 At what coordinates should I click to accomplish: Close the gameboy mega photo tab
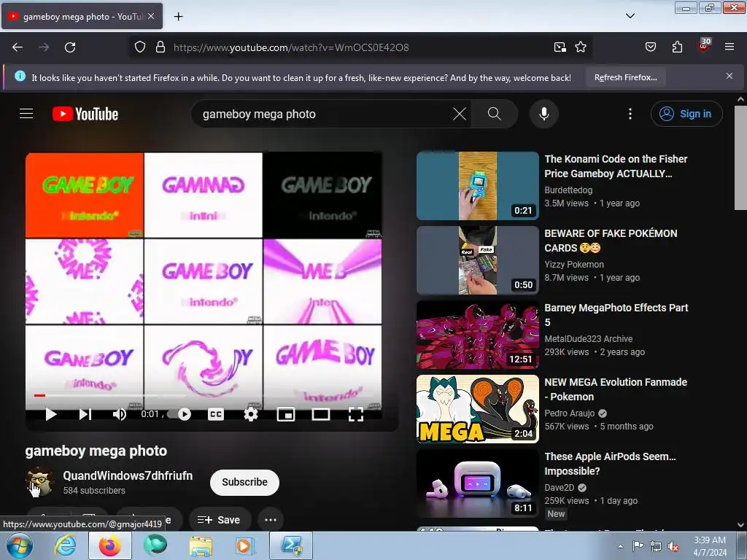point(151,16)
